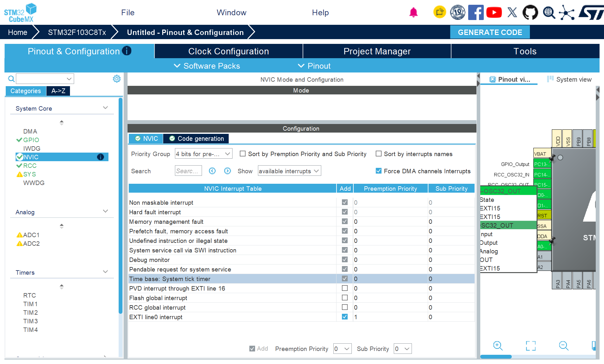This screenshot has width=604, height=364.
Task: Click the categories search combo field
Action: pos(45,79)
